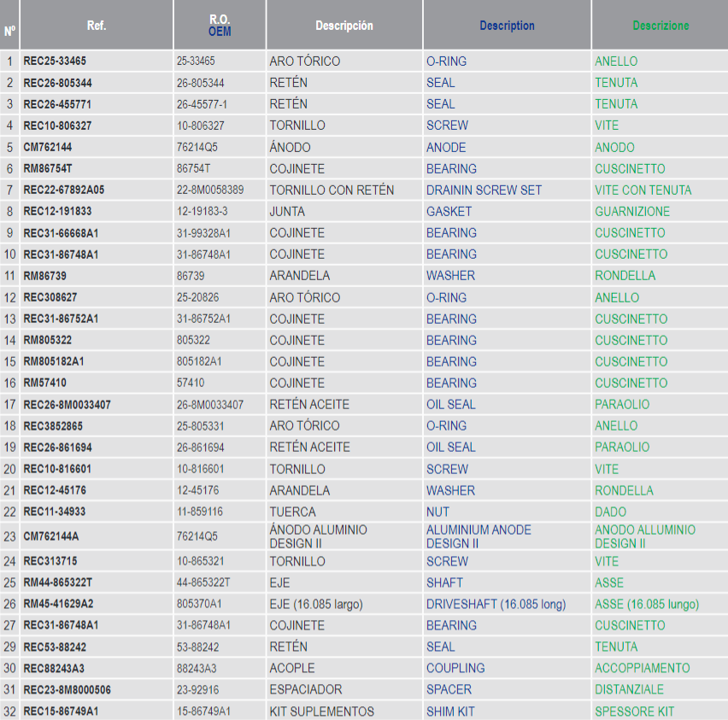Click 'SPESSORE KIT' Italian description

click(x=634, y=711)
